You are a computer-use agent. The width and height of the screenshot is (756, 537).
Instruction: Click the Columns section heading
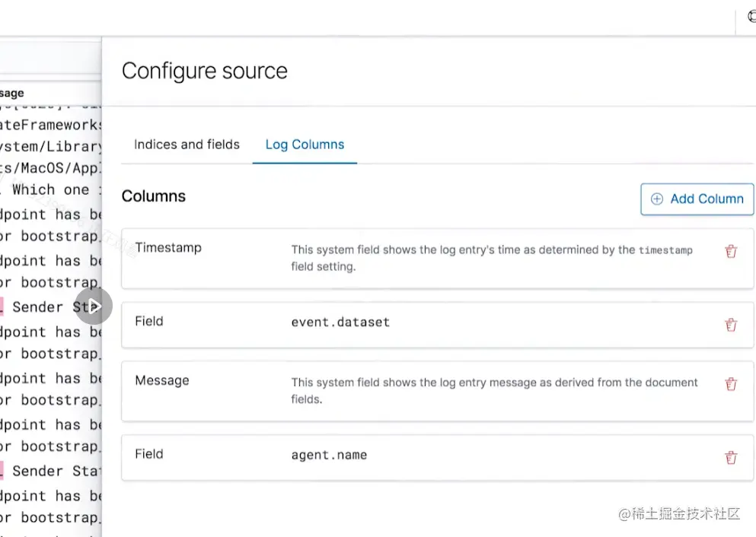[x=154, y=196]
